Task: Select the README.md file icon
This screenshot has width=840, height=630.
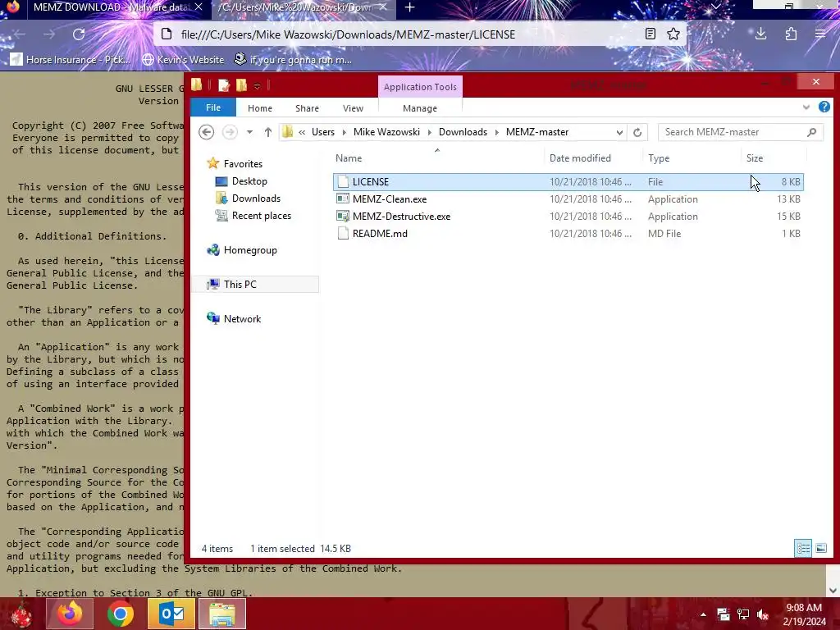Action: coord(342,233)
